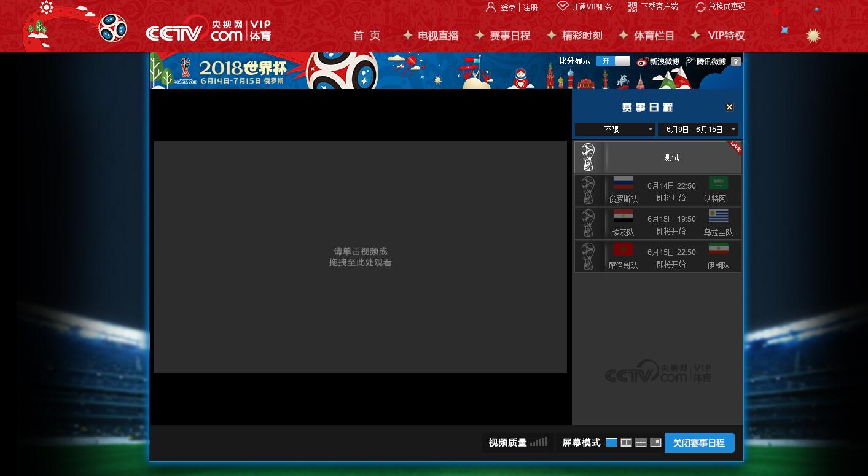
Task: Click the 俄罗斯队 team name
Action: [x=623, y=199]
